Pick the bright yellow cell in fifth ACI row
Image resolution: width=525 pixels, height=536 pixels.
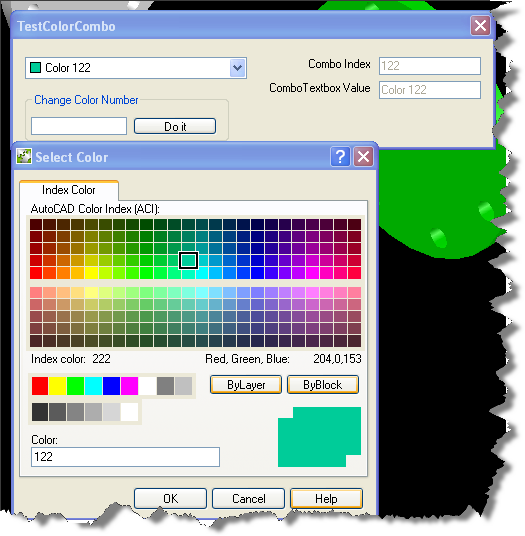pyautogui.click(x=91, y=273)
